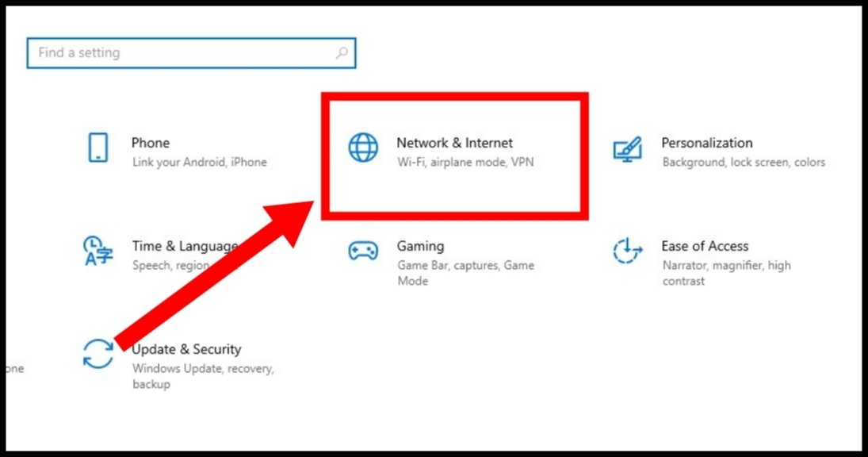The width and height of the screenshot is (868, 457).
Task: Click the magnifier icon in the search box
Action: click(x=342, y=52)
